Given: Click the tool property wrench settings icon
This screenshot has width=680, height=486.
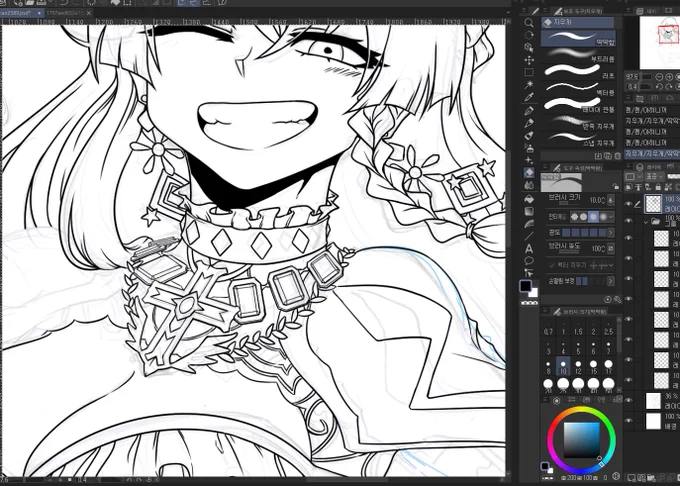Looking at the screenshot, I should point(617,299).
